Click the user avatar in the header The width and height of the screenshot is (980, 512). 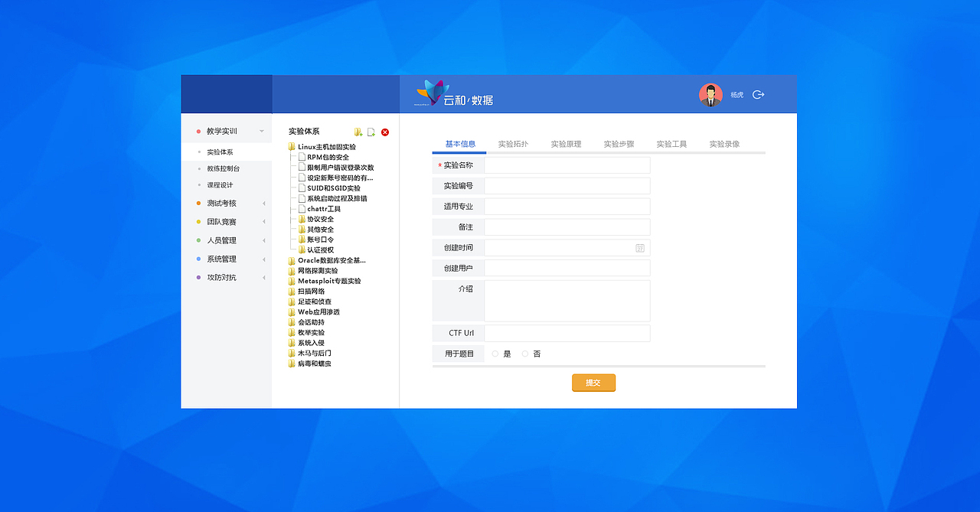[x=710, y=94]
